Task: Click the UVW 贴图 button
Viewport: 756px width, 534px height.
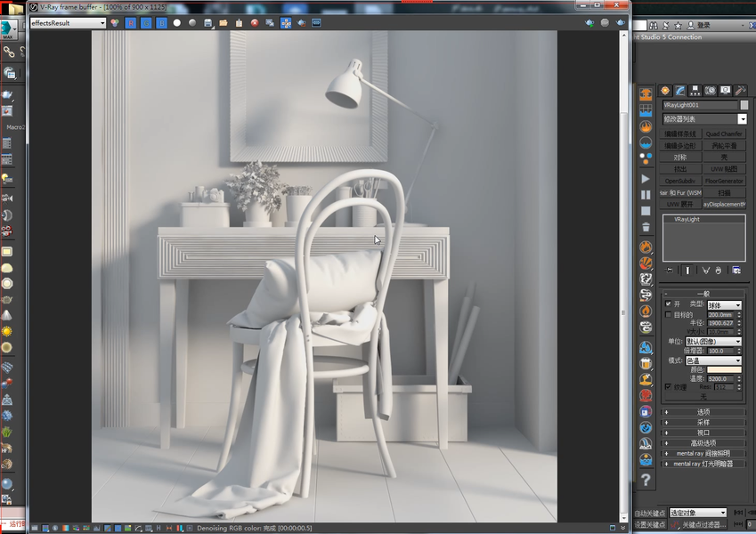Action: pyautogui.click(x=724, y=169)
